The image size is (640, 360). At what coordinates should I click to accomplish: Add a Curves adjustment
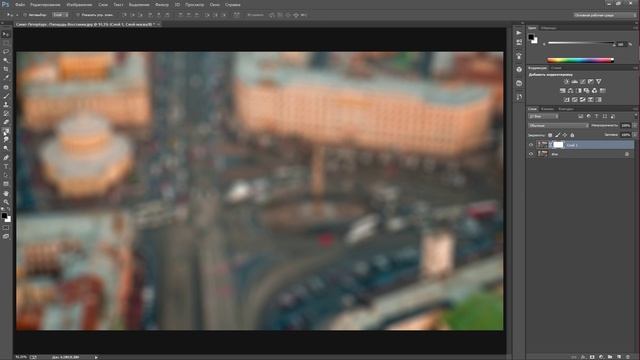(583, 82)
